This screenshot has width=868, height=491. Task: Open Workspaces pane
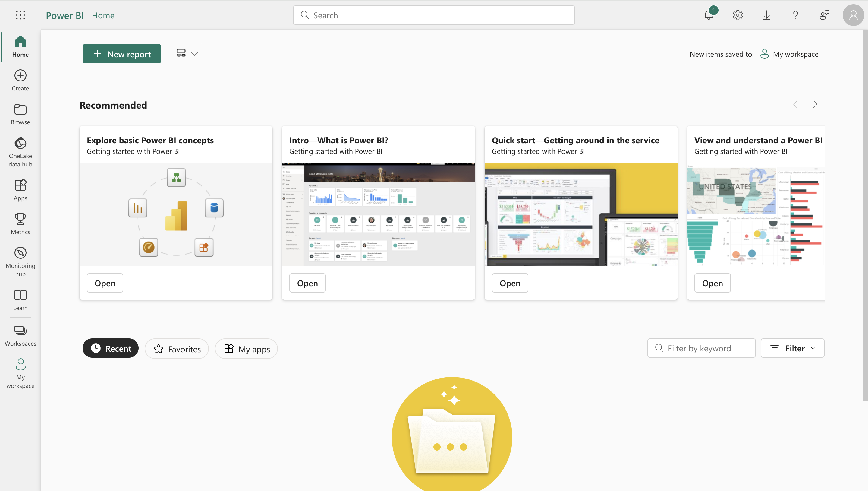point(20,336)
